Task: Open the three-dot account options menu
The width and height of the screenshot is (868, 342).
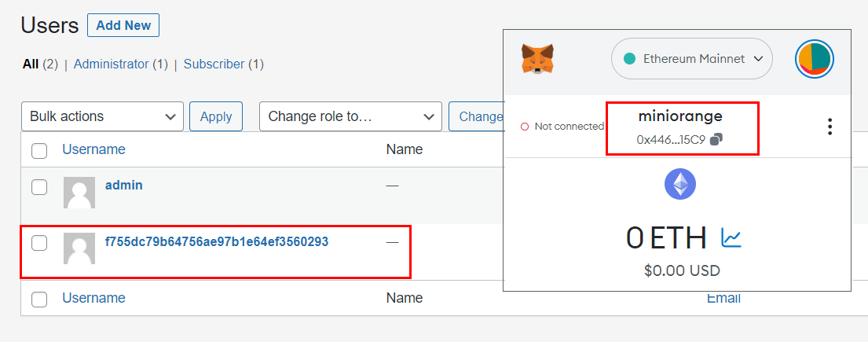Action: tap(830, 127)
